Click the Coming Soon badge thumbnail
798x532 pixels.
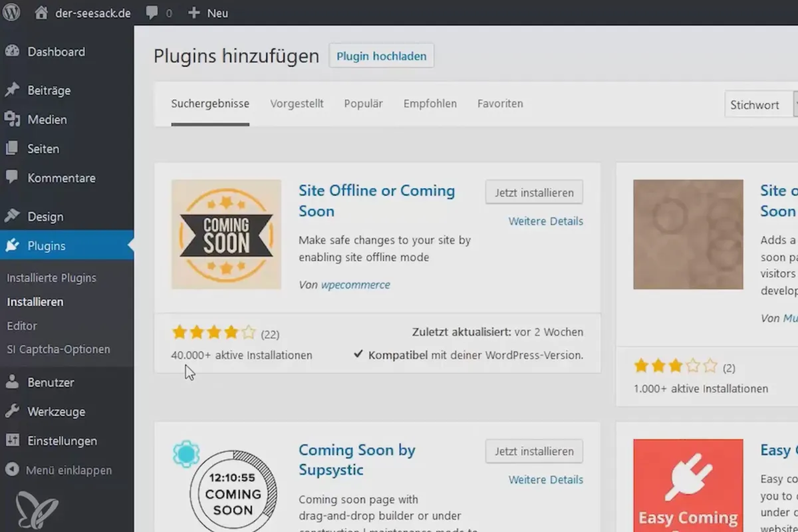[x=226, y=234]
